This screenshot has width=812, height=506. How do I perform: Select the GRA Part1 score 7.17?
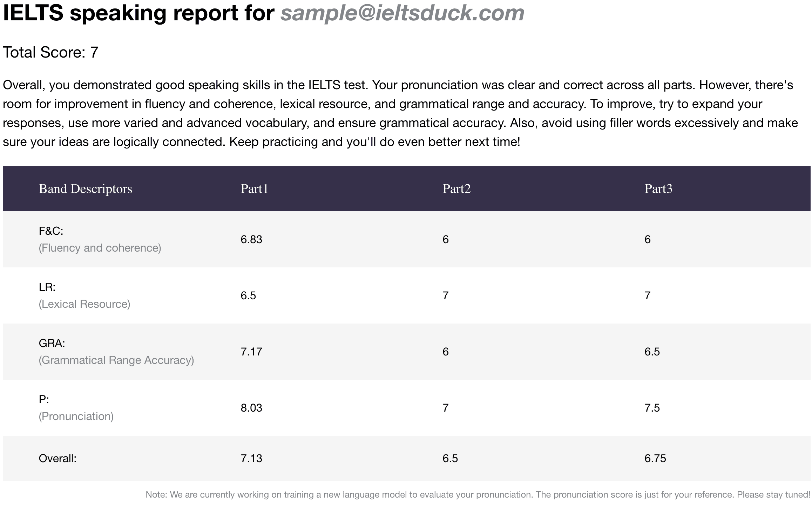click(251, 352)
